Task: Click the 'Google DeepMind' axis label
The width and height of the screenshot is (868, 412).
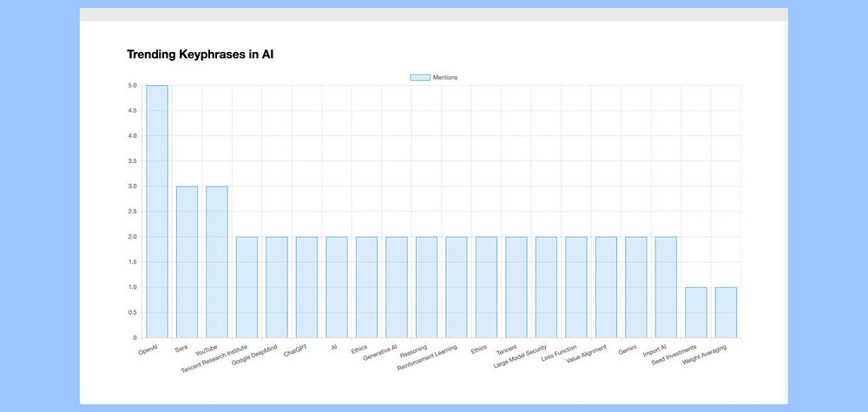Action: click(x=254, y=354)
